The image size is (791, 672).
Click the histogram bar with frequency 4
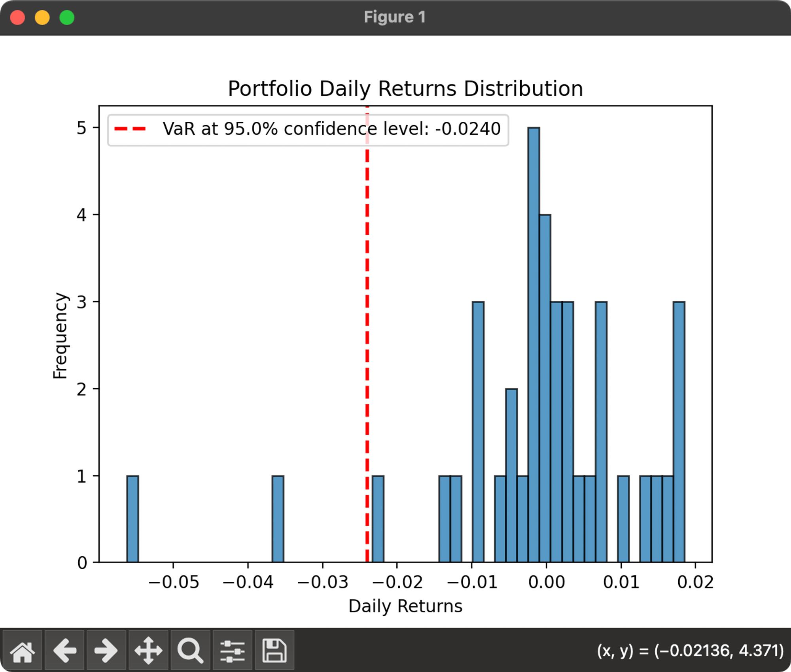tap(545, 388)
